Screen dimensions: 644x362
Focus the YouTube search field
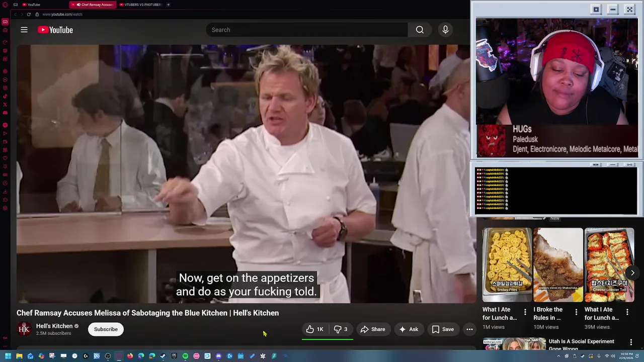(307, 30)
